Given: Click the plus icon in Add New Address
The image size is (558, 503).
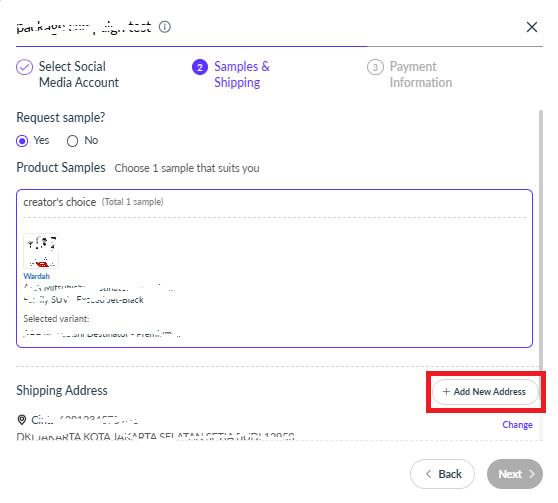Looking at the screenshot, I should click(446, 392).
